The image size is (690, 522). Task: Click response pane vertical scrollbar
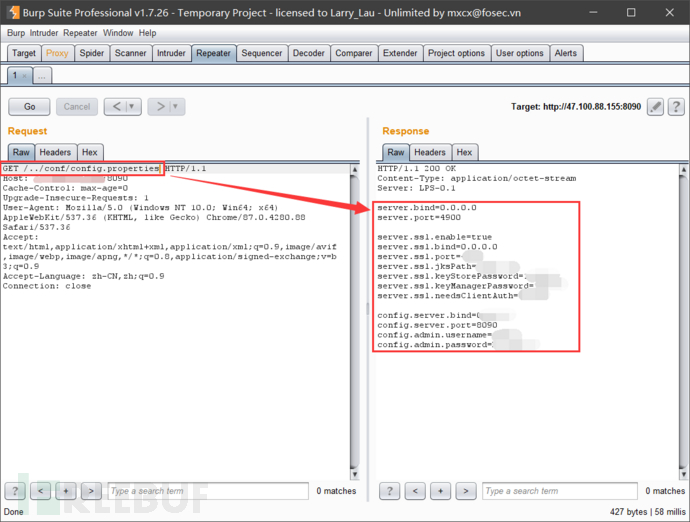683,322
